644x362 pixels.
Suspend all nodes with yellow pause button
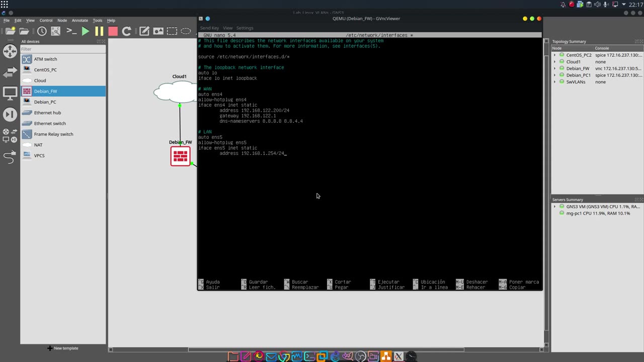pyautogui.click(x=99, y=31)
